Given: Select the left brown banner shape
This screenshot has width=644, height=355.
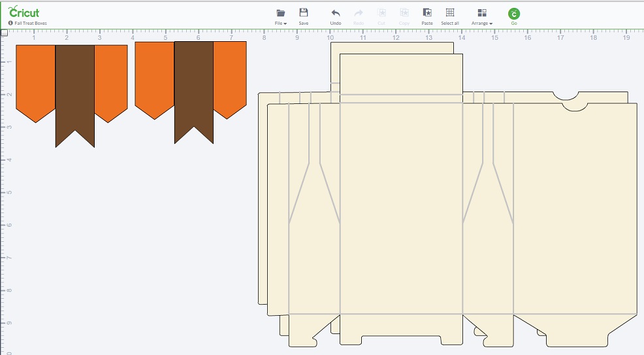Looking at the screenshot, I should (74, 95).
